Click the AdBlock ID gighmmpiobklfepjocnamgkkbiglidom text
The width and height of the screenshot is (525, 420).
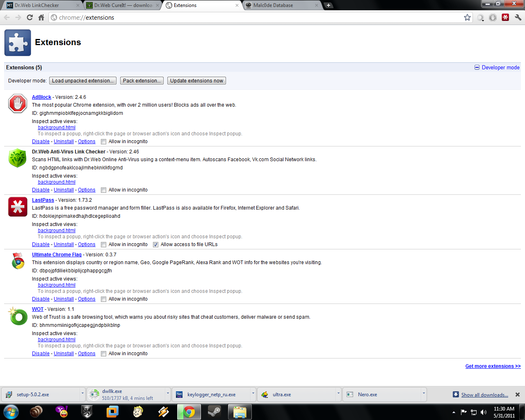point(78,113)
